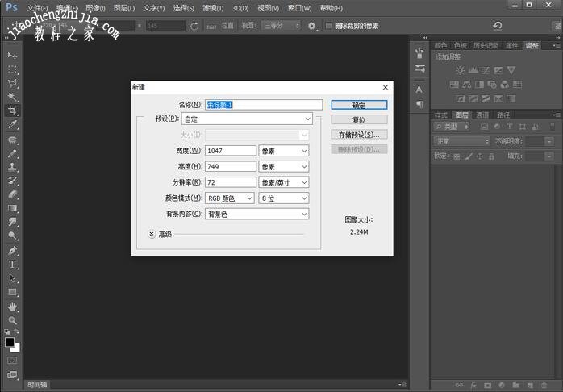Toggle the 删除裁剪的像素 checkbox
563x392 pixels.
coord(327,26)
